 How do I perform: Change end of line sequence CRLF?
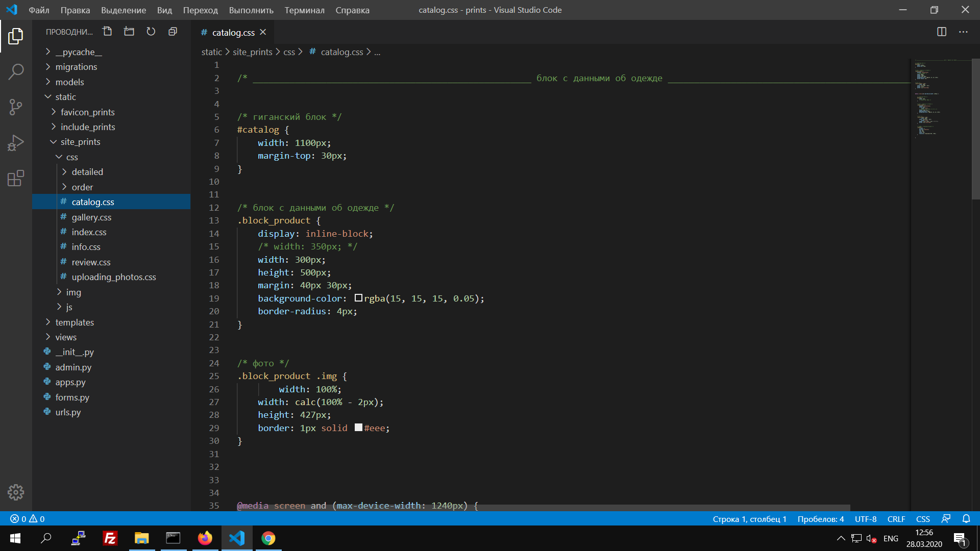coord(896,519)
